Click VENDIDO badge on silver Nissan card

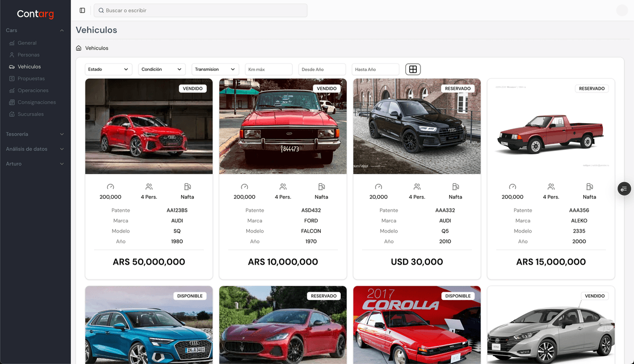(x=595, y=296)
